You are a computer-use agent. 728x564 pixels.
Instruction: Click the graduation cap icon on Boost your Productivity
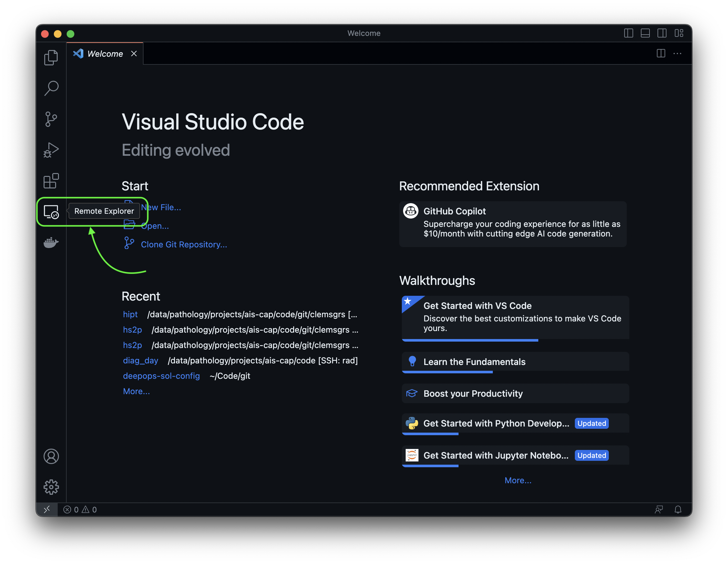412,394
